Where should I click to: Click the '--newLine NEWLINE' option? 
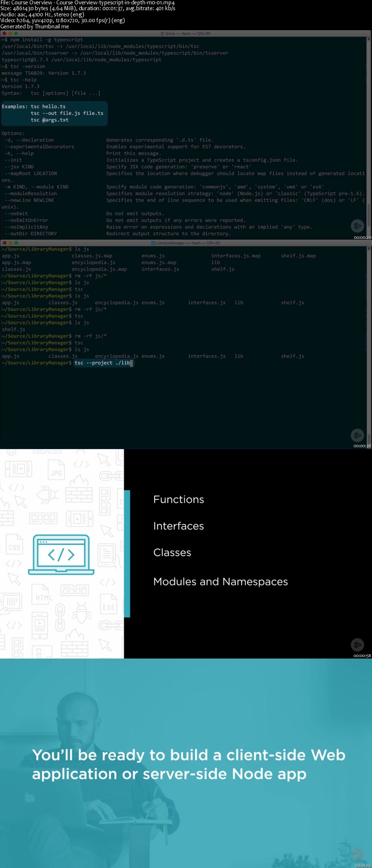coord(29,200)
